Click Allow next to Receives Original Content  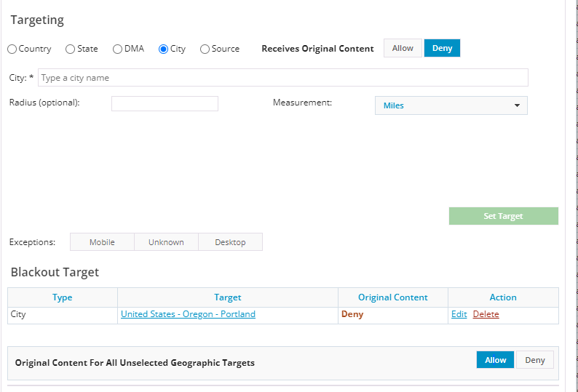(403, 49)
